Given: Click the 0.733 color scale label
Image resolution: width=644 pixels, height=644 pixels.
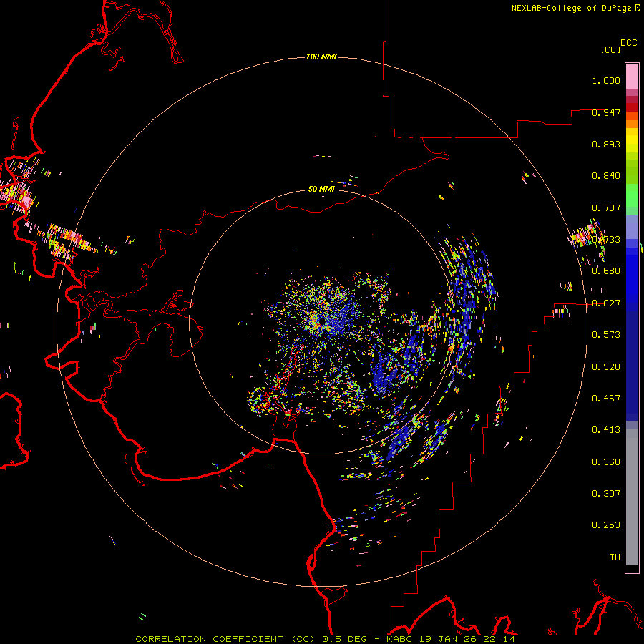Looking at the screenshot, I should [606, 240].
